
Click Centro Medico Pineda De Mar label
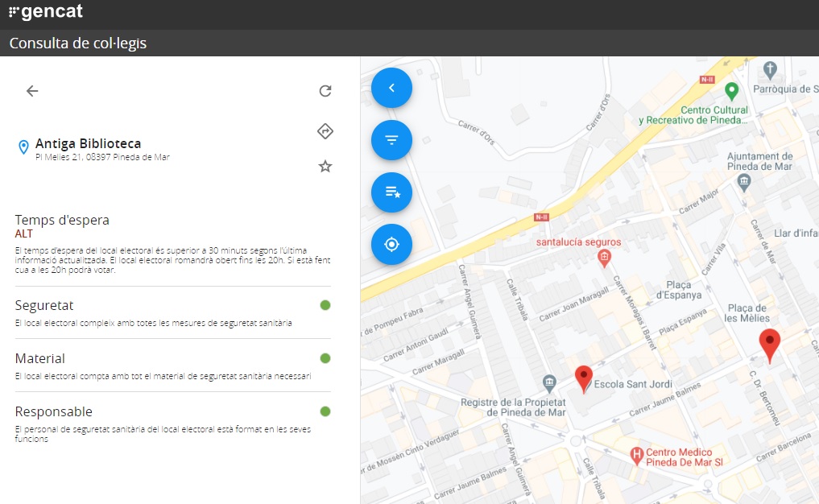(x=685, y=457)
